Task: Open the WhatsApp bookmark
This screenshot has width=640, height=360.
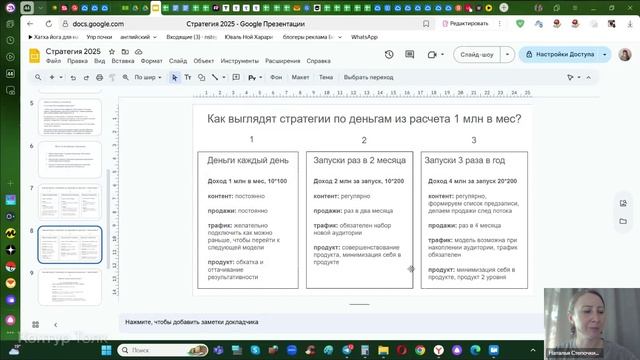Action: pyautogui.click(x=364, y=37)
